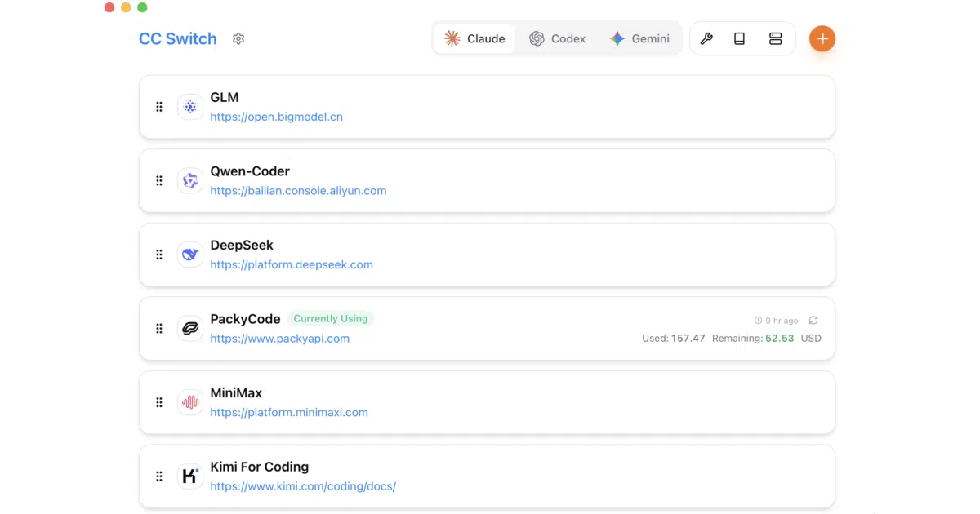The image size is (980, 514).
Task: Click the PackyCode provider logo
Action: pos(190,328)
